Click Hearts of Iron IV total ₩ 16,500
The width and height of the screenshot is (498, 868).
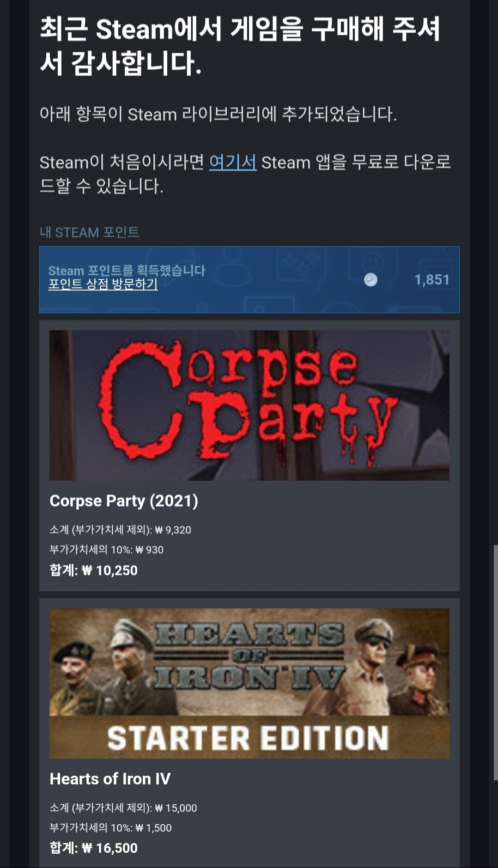94,848
